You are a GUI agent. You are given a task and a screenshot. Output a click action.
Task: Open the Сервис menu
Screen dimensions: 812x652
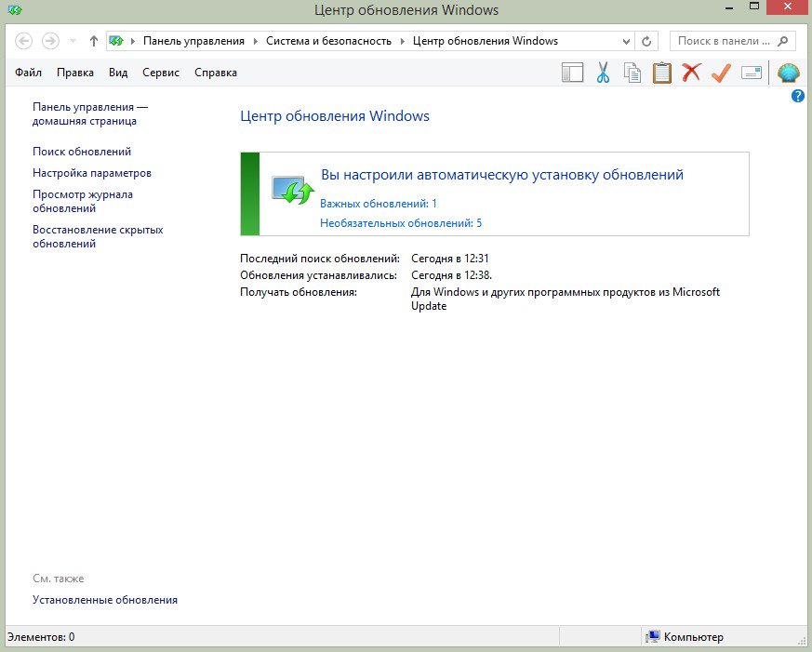tap(161, 73)
